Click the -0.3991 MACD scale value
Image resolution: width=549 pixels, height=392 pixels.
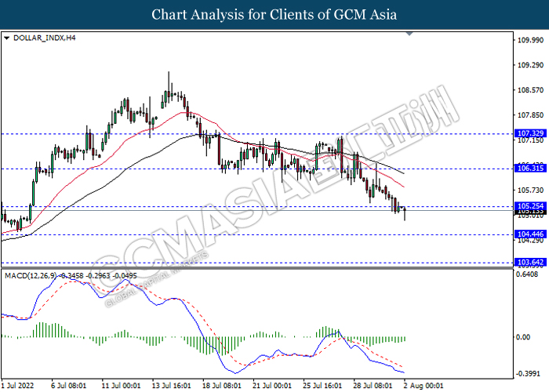click(528, 374)
